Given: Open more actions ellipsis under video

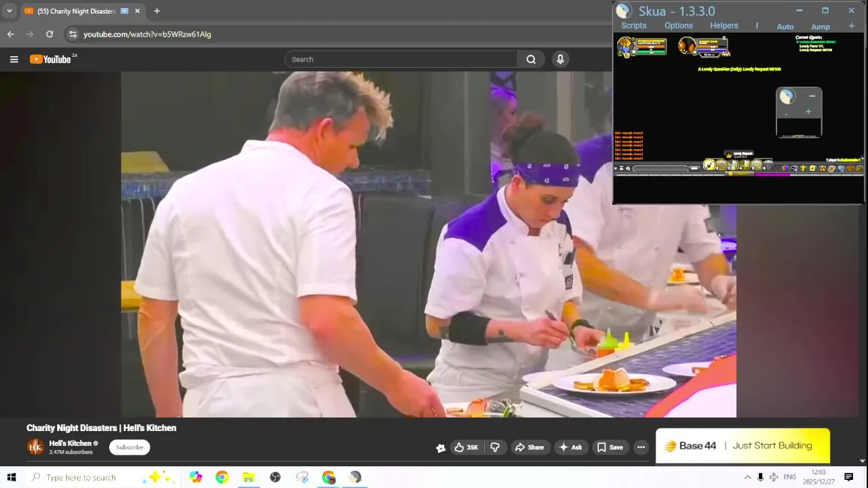Looking at the screenshot, I should coord(641,447).
